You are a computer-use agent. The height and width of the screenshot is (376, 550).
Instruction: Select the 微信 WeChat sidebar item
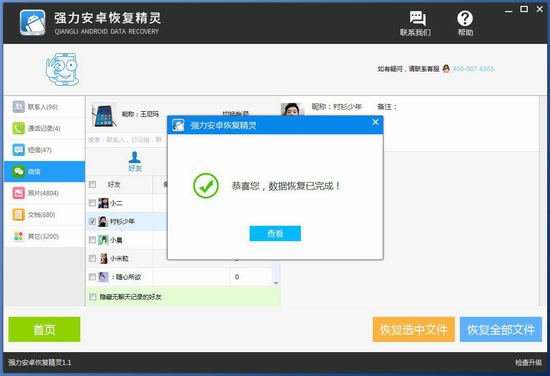[x=45, y=172]
